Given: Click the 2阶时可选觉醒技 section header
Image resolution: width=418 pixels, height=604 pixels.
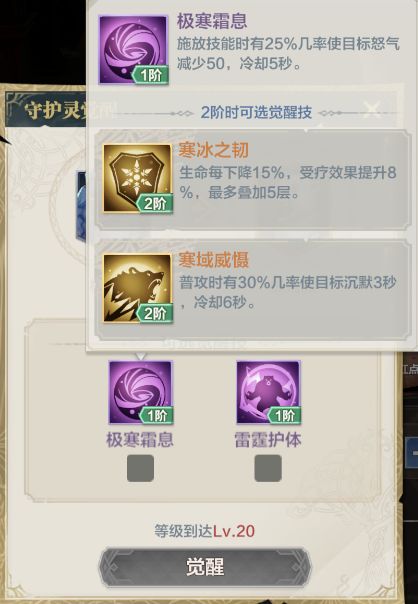Looking at the screenshot, I should [x=256, y=112].
